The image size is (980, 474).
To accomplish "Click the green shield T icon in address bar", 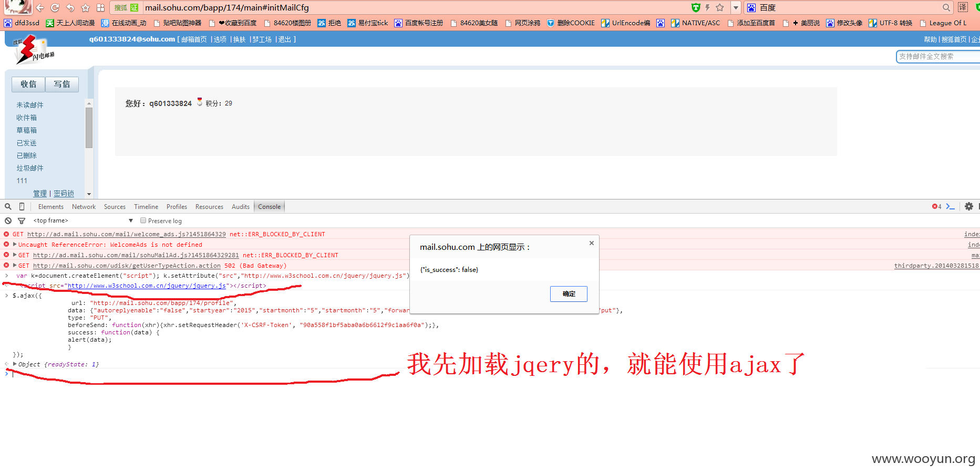I will [x=696, y=7].
